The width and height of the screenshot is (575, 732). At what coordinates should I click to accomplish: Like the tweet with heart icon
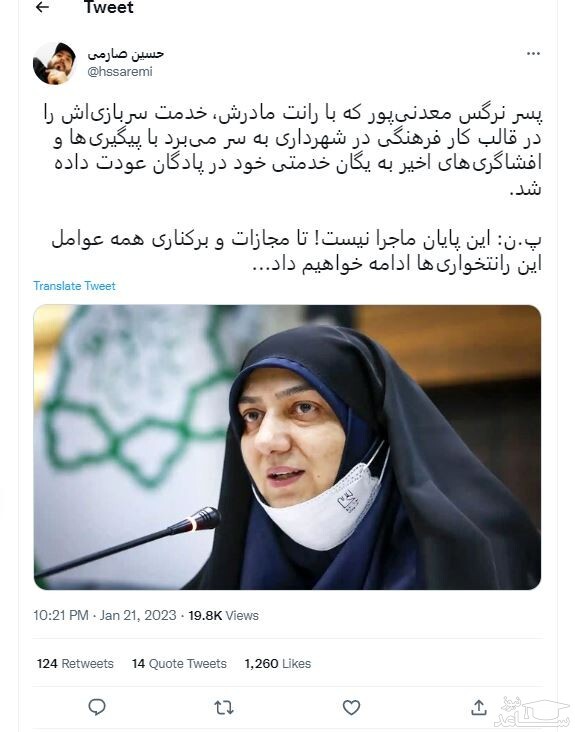click(x=351, y=708)
